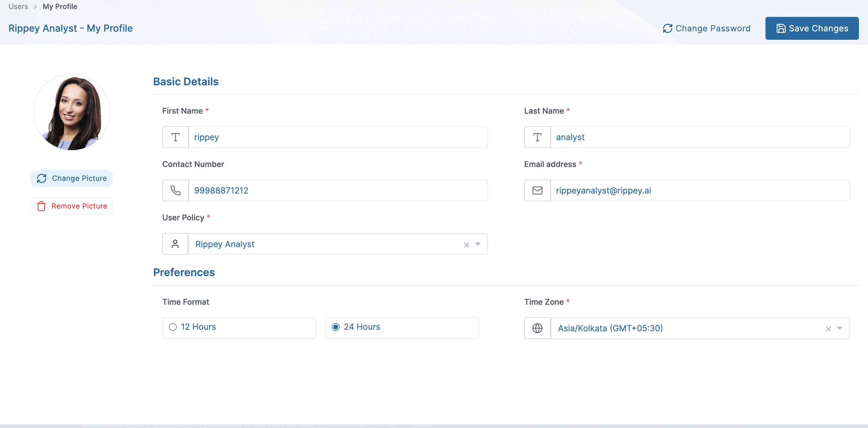The height and width of the screenshot is (428, 868).
Task: Click the envelope icon beside Email address
Action: pyautogui.click(x=537, y=190)
